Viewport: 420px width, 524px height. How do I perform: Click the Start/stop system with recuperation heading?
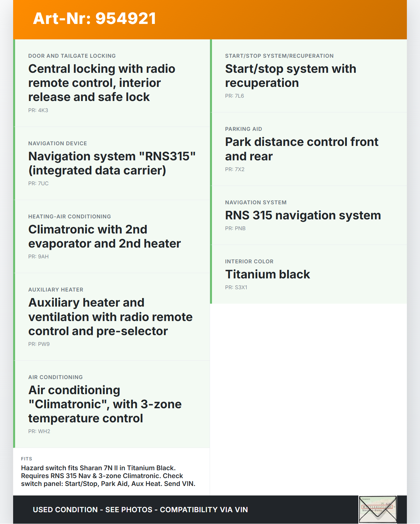pos(290,76)
